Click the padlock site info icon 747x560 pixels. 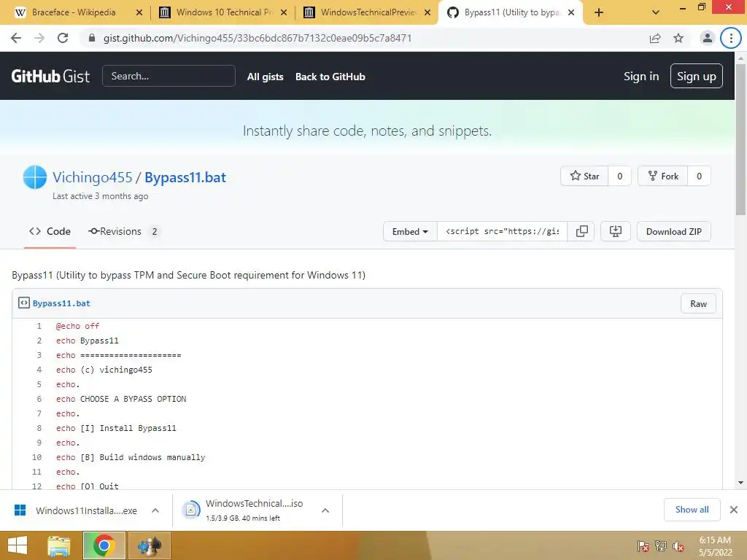92,38
